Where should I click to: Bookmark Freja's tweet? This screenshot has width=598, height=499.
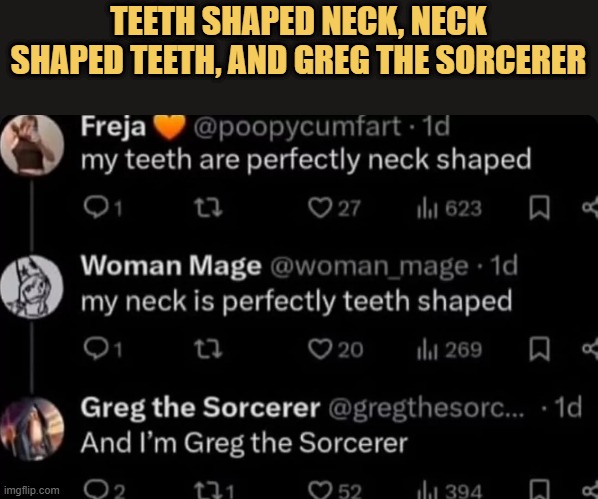[x=539, y=208]
